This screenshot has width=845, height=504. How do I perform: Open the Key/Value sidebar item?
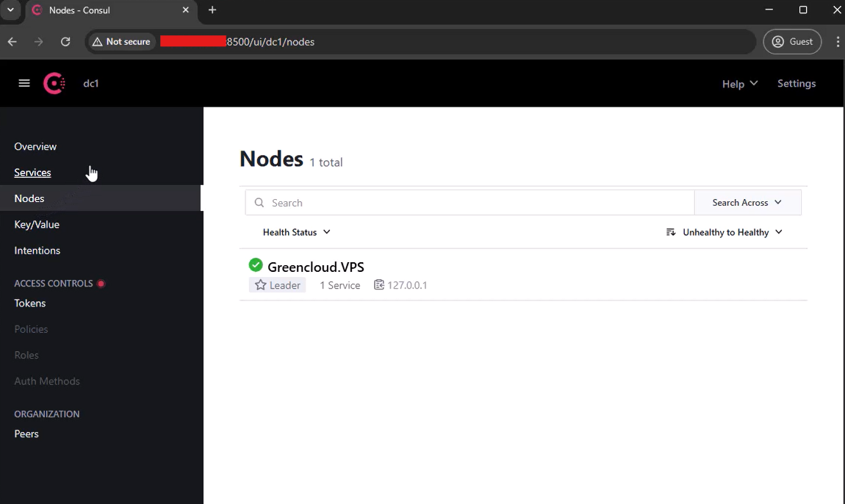pos(37,224)
